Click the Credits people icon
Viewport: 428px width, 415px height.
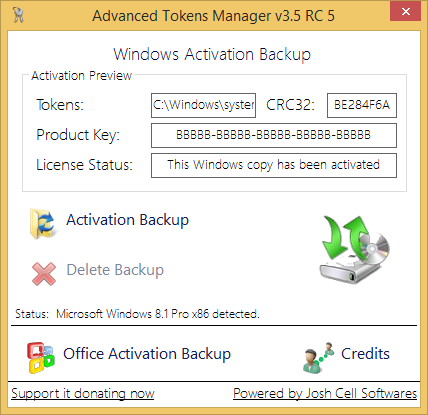[318, 357]
